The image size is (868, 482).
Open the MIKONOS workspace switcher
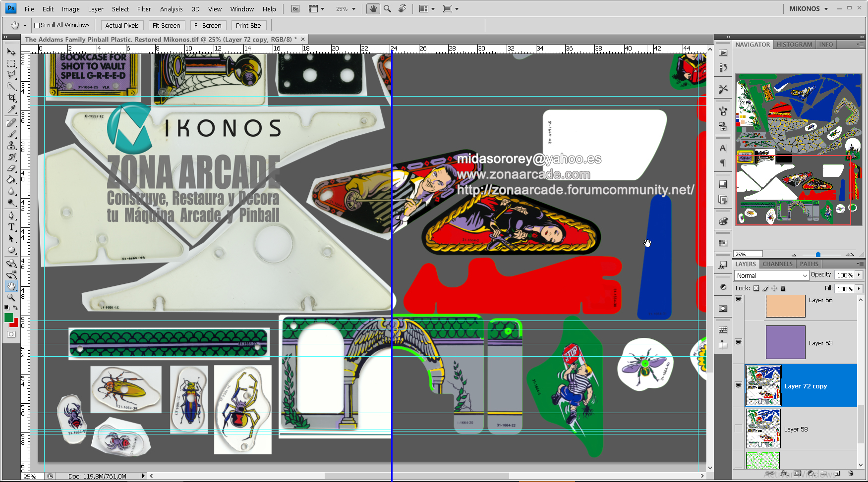point(809,9)
